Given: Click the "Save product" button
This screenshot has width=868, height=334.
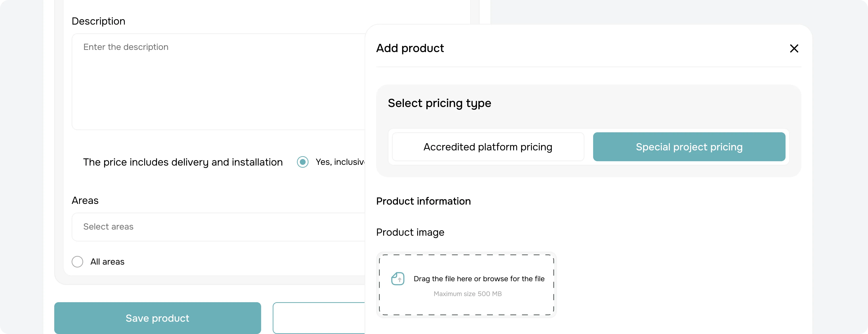Looking at the screenshot, I should point(157,318).
